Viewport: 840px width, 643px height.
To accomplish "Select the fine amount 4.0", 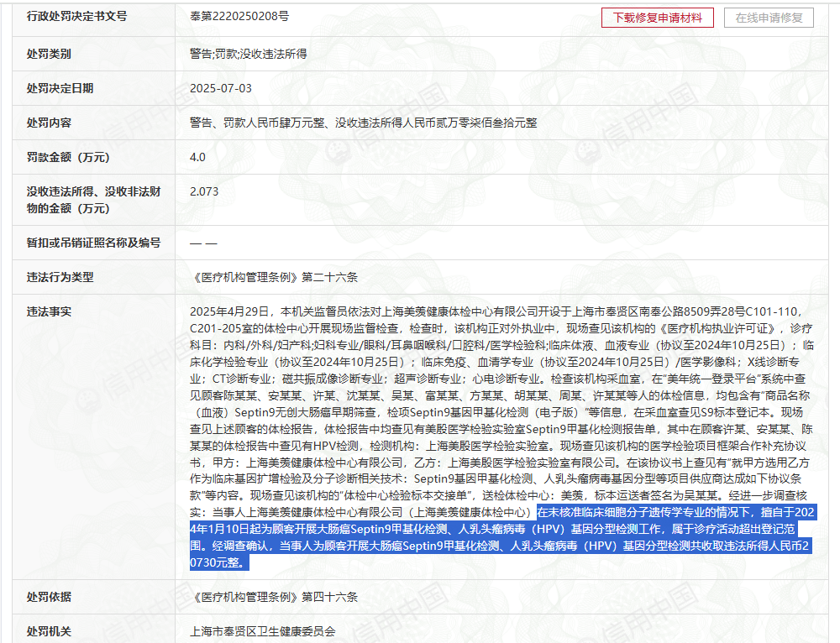I will pyautogui.click(x=197, y=157).
